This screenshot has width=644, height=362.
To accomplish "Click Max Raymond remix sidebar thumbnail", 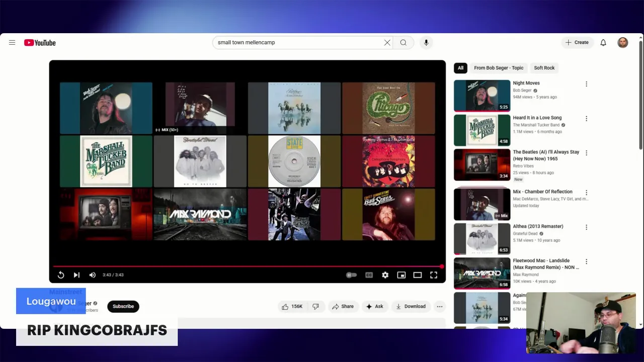I will 482,273.
